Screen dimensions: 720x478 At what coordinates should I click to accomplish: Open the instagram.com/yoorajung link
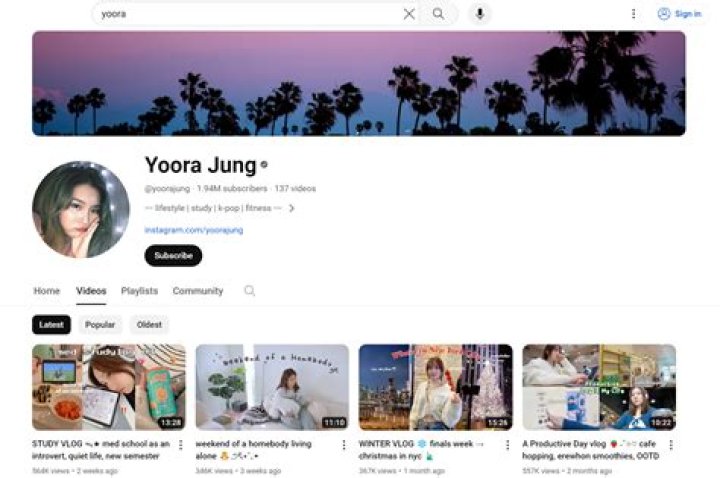tap(194, 230)
